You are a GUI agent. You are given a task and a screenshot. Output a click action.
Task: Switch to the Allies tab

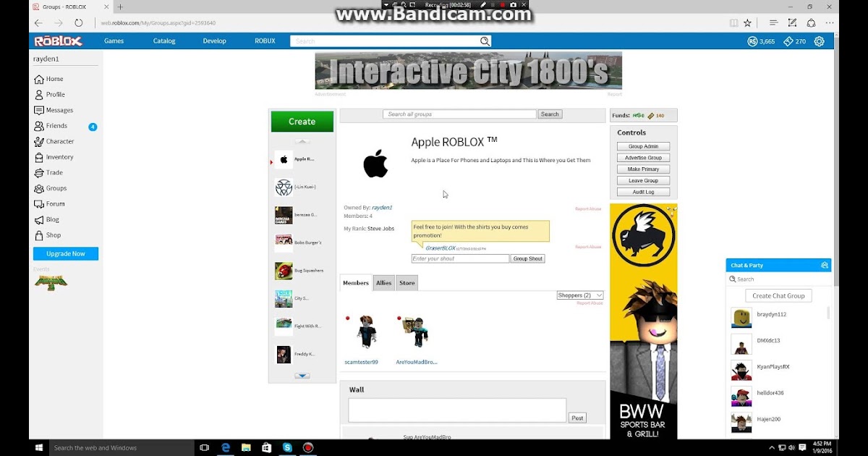click(x=384, y=283)
